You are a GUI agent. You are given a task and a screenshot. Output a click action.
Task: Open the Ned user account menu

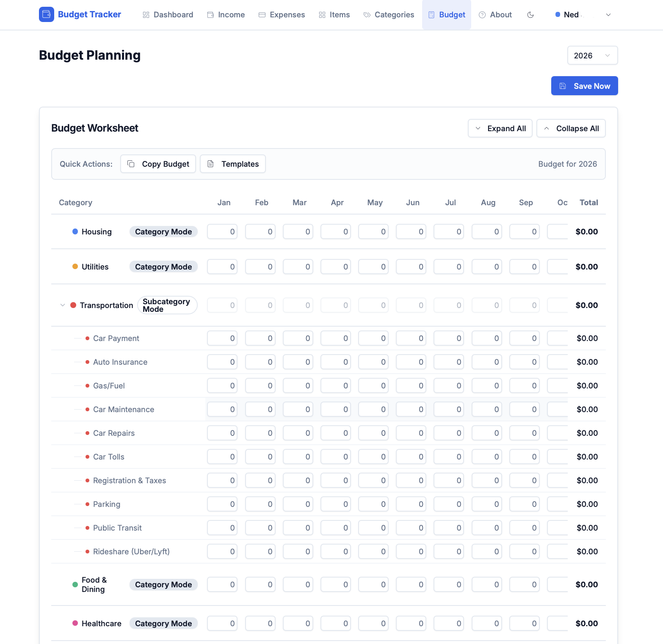pyautogui.click(x=583, y=15)
